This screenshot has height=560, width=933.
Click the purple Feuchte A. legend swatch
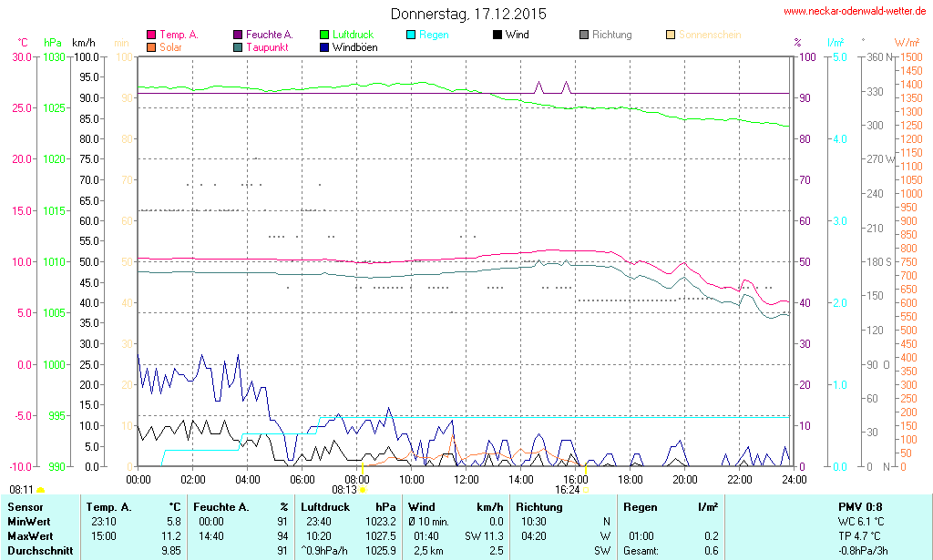pyautogui.click(x=238, y=36)
